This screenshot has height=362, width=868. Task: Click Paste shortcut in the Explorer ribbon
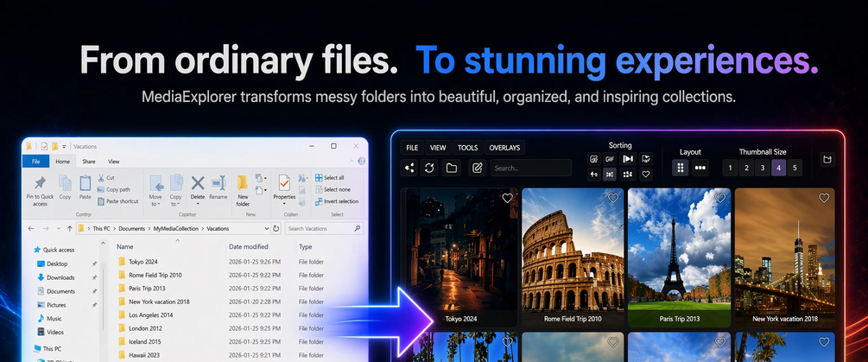tap(118, 201)
